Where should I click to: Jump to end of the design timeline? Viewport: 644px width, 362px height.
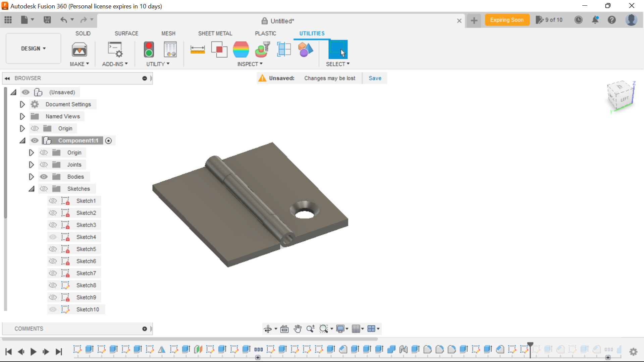tap(59, 352)
